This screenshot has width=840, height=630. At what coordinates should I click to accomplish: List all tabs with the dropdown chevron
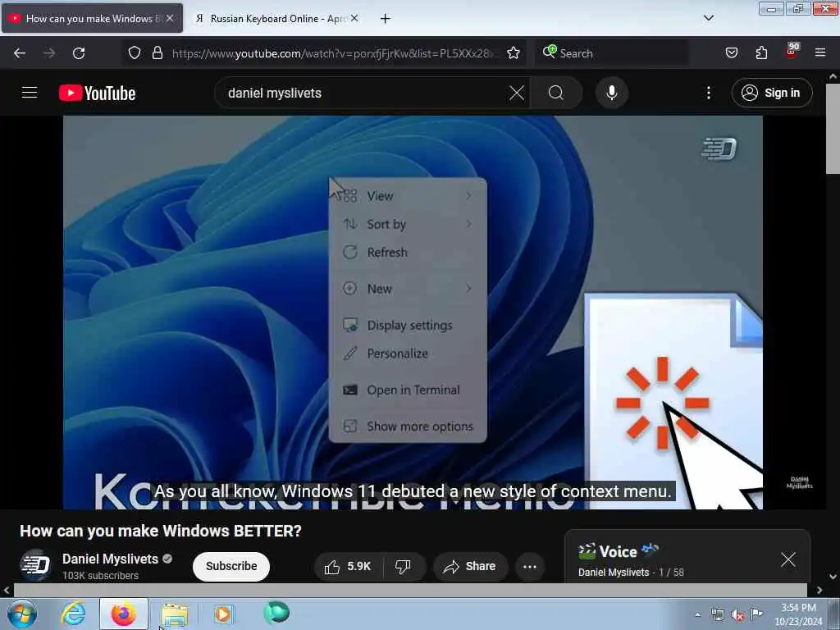(708, 18)
